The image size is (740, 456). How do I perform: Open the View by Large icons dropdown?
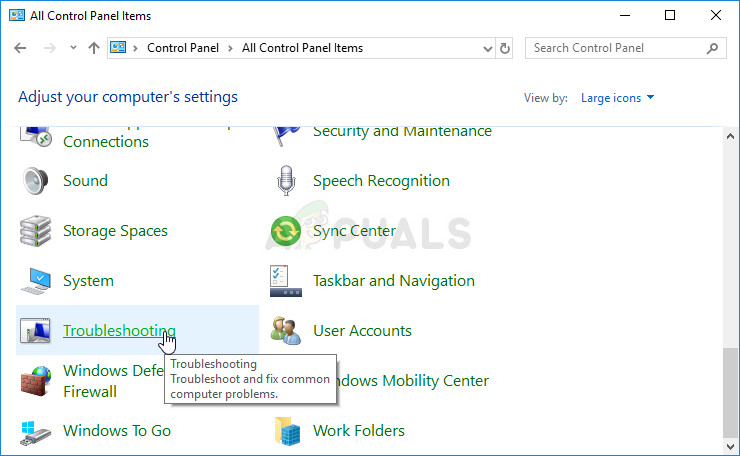click(617, 98)
